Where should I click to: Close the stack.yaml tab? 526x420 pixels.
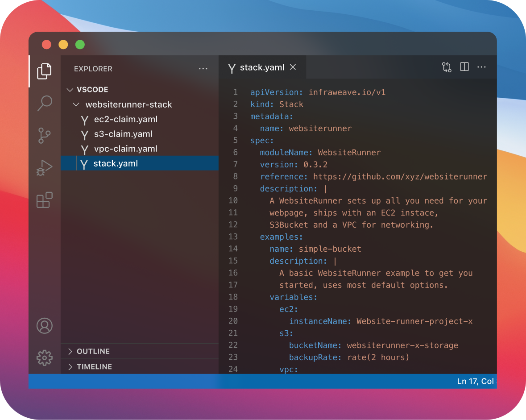[293, 67]
